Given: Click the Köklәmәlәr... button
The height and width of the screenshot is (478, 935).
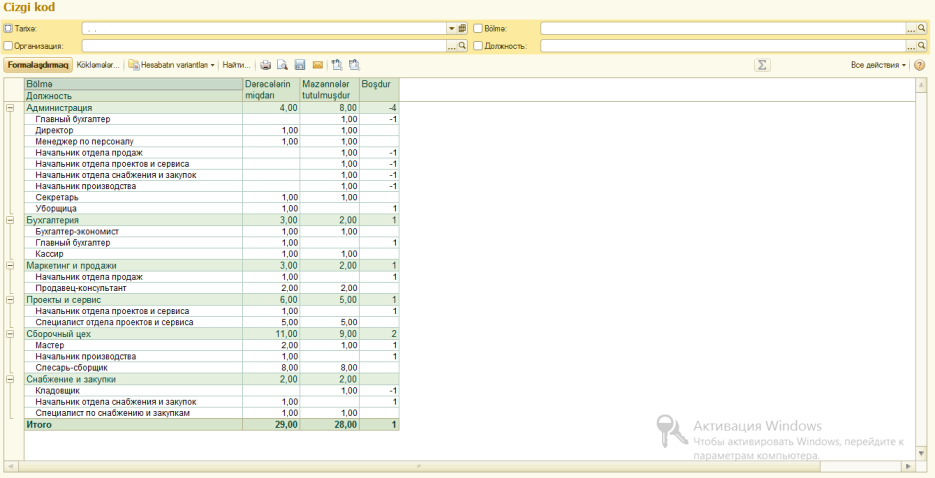Looking at the screenshot, I should point(97,65).
